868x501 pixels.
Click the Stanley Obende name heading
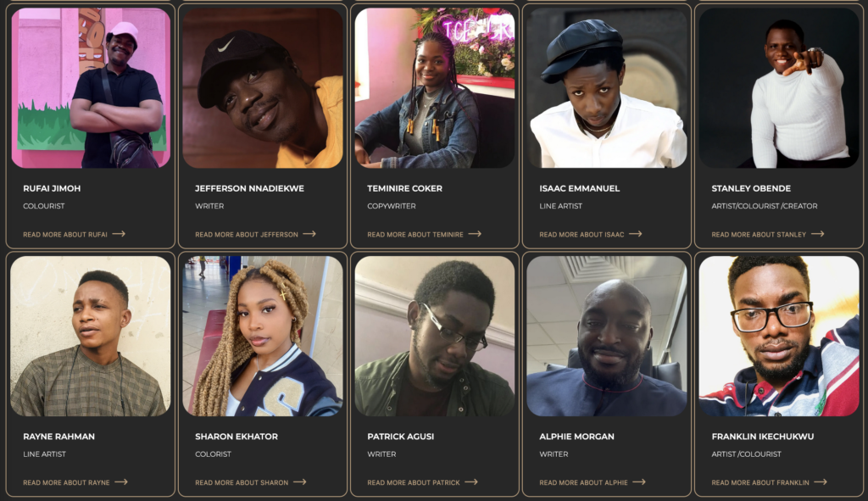(x=751, y=188)
